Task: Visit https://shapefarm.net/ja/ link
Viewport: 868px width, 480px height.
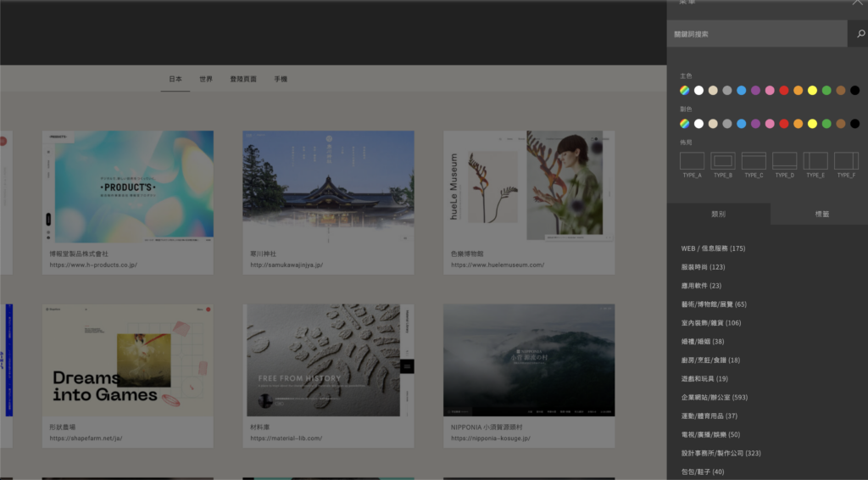Action: 86,438
